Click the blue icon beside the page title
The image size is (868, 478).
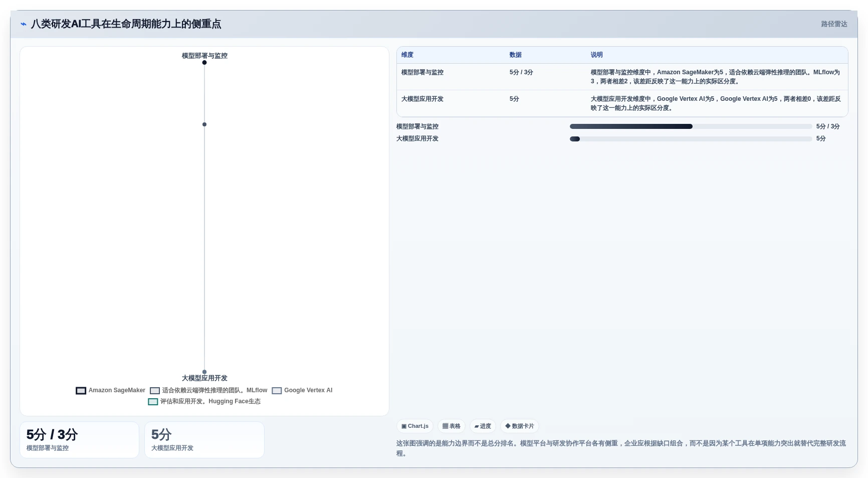[23, 24]
